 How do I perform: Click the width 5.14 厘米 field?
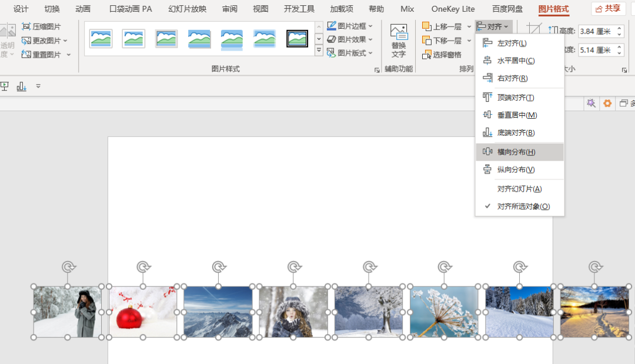click(597, 50)
